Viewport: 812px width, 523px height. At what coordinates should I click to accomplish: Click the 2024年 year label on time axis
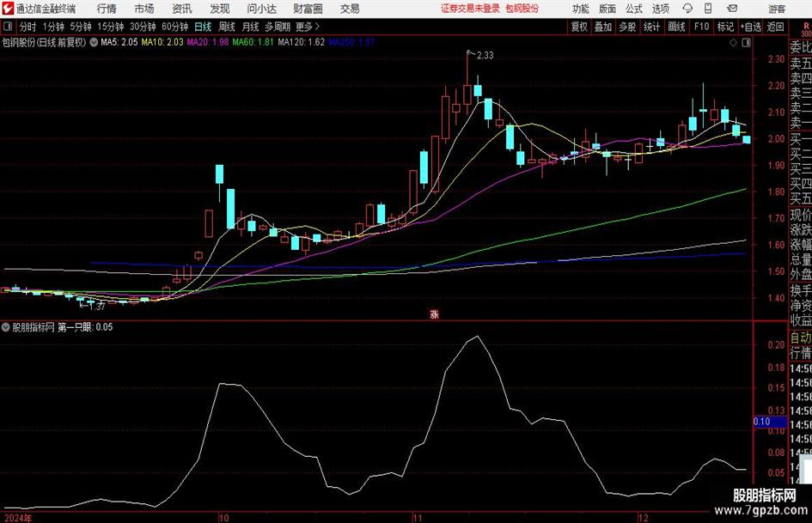(18, 518)
